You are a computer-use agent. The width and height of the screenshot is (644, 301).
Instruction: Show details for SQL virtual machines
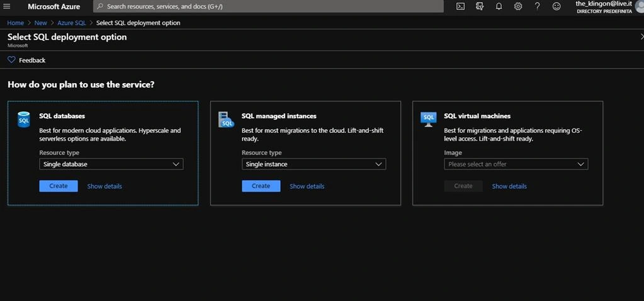509,186
